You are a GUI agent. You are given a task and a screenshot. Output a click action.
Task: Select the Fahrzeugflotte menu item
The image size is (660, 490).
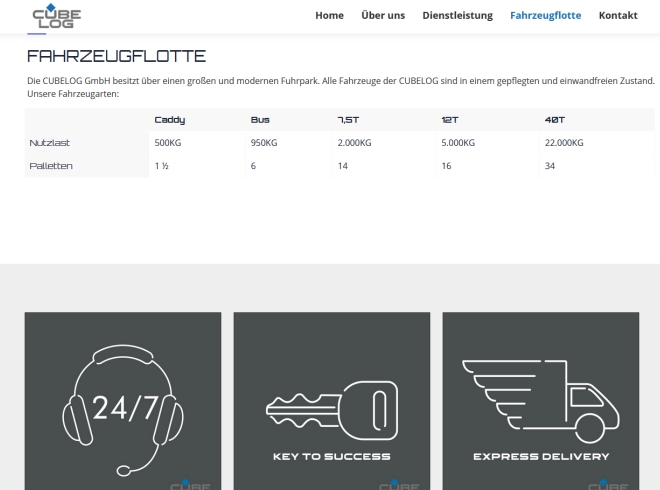coord(546,16)
